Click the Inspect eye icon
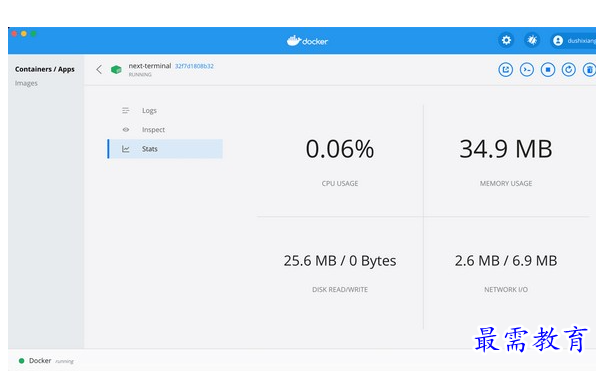Image resolution: width=596 pixels, height=371 pixels. pos(126,130)
